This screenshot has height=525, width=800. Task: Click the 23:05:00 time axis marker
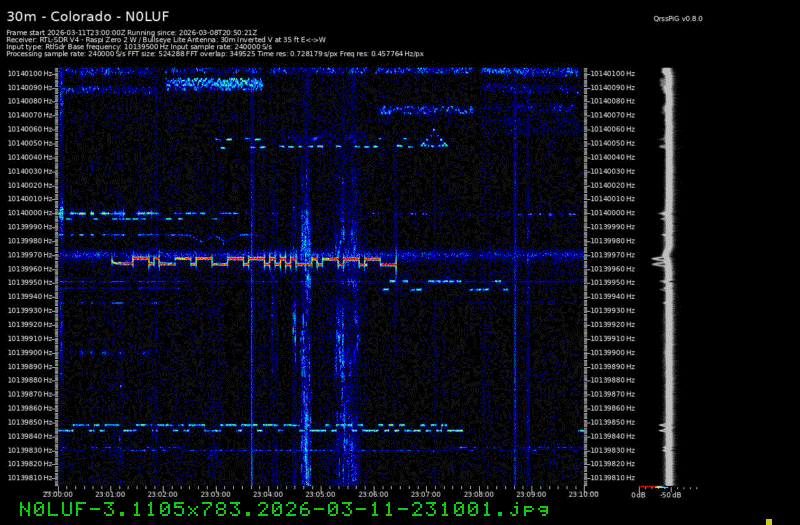click(x=320, y=493)
